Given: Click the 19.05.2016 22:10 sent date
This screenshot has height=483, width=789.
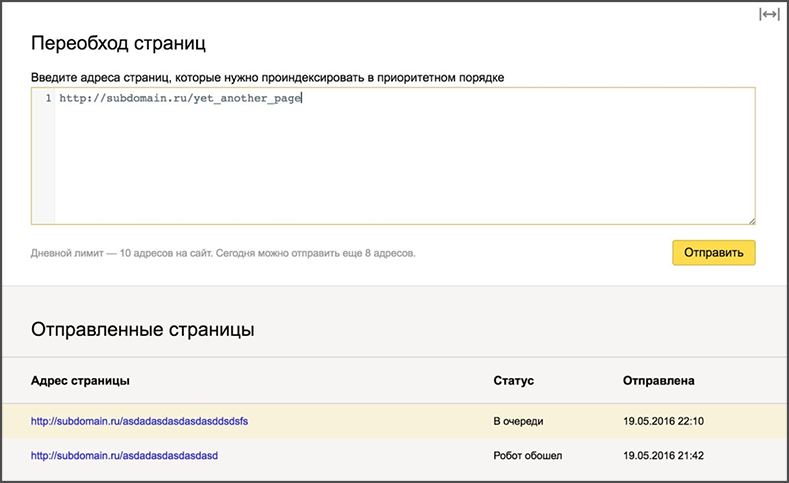Looking at the screenshot, I should (663, 421).
